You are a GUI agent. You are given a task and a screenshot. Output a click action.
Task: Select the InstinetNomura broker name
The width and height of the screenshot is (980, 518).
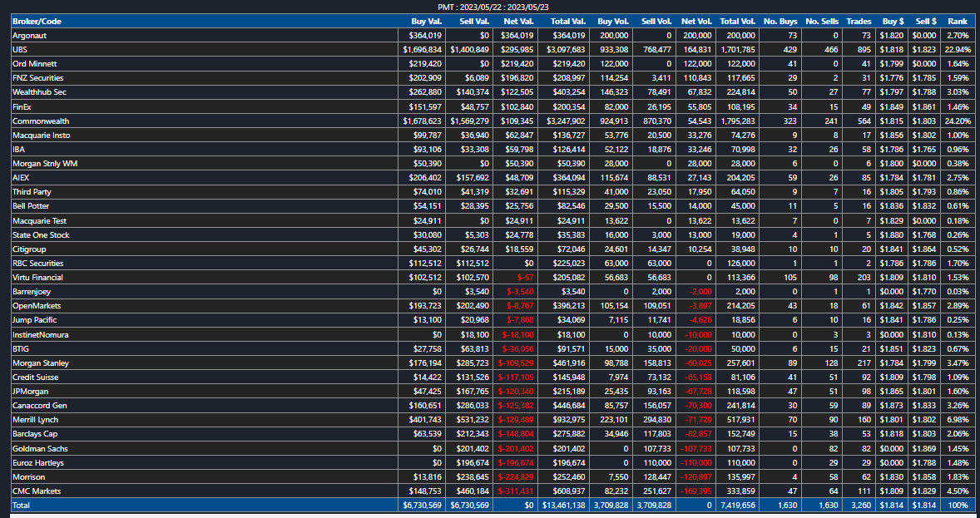click(x=41, y=335)
